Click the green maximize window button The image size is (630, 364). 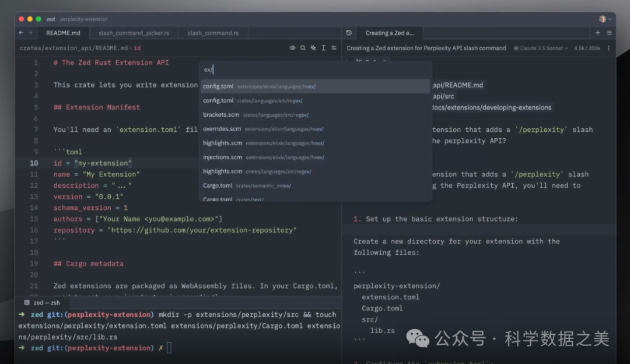click(x=38, y=19)
